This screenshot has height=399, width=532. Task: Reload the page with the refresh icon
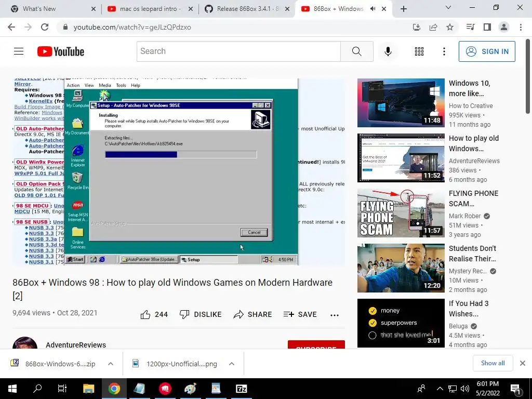point(45,27)
